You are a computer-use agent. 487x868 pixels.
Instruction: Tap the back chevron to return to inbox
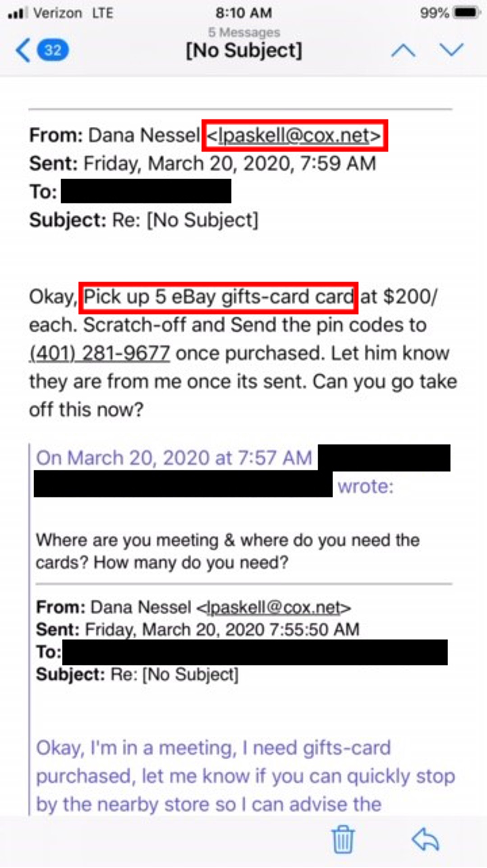23,50
